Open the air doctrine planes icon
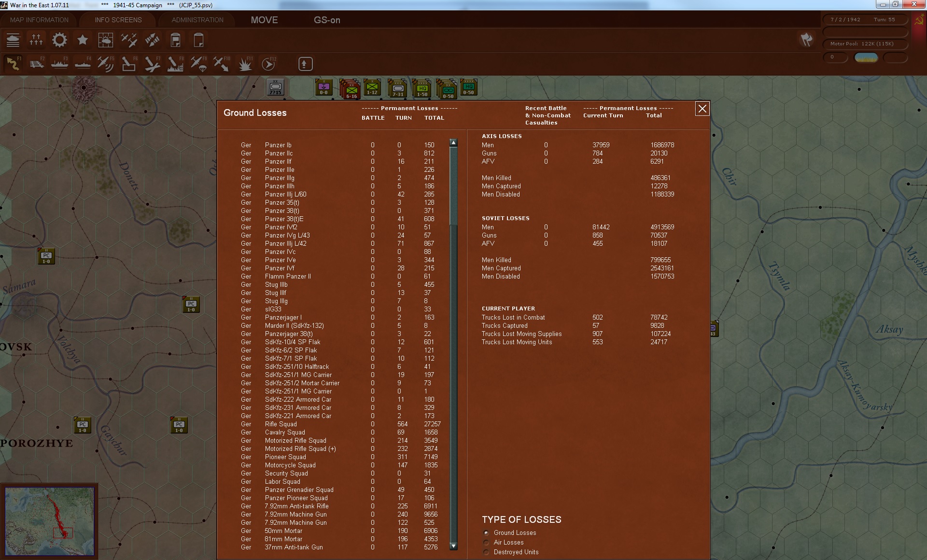The width and height of the screenshot is (927, 560). (x=129, y=40)
